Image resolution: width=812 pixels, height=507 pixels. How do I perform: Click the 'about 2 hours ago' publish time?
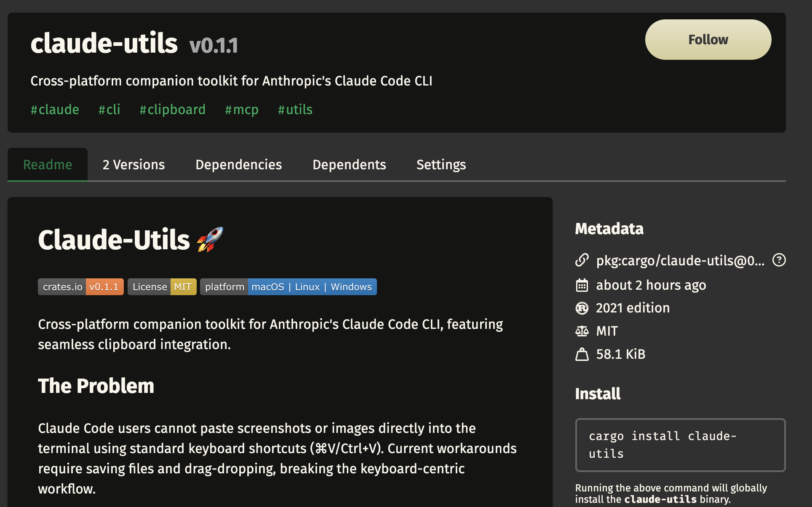tap(651, 285)
